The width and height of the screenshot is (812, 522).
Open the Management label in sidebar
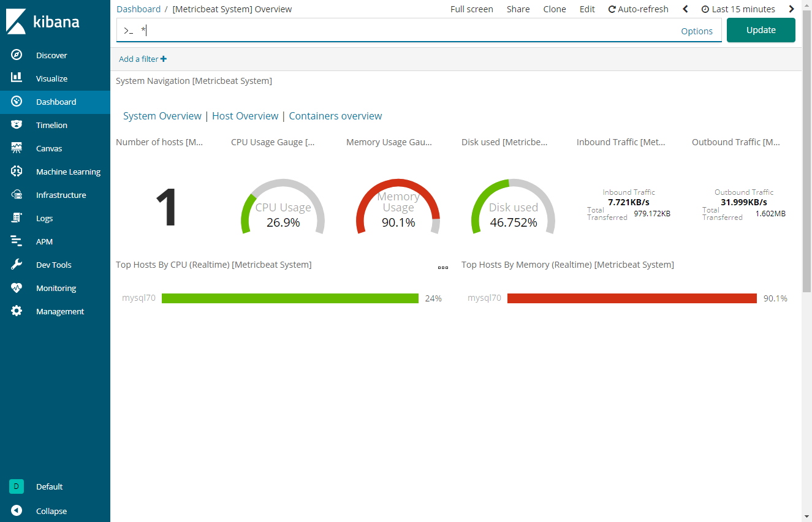[x=60, y=311]
